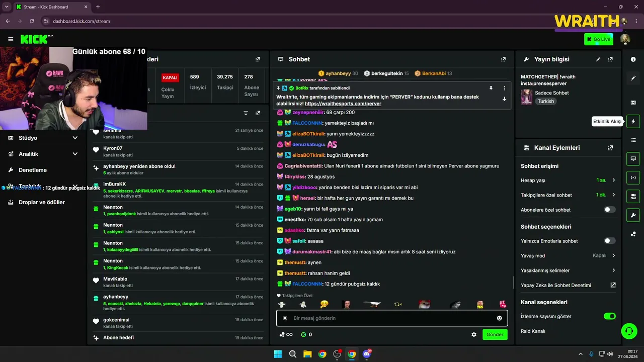Click the 589 İzleyici viewer stat
The width and height of the screenshot is (644, 362).
198,82
